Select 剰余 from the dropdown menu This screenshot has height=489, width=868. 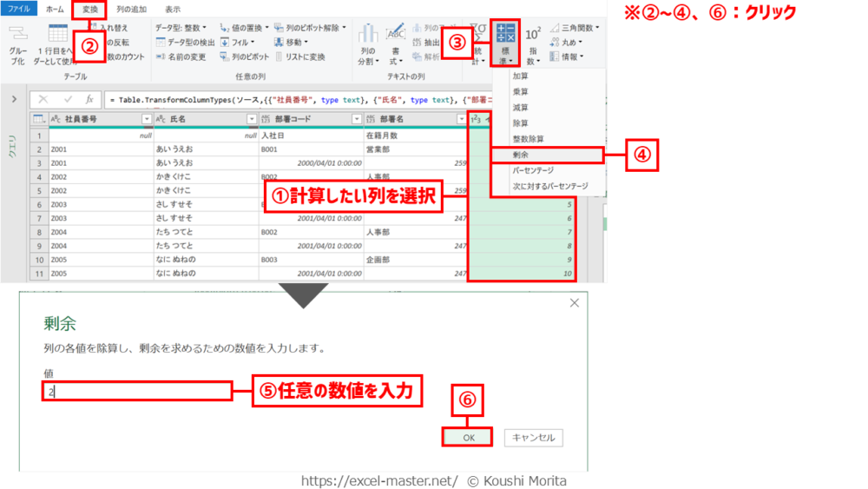[x=521, y=155]
